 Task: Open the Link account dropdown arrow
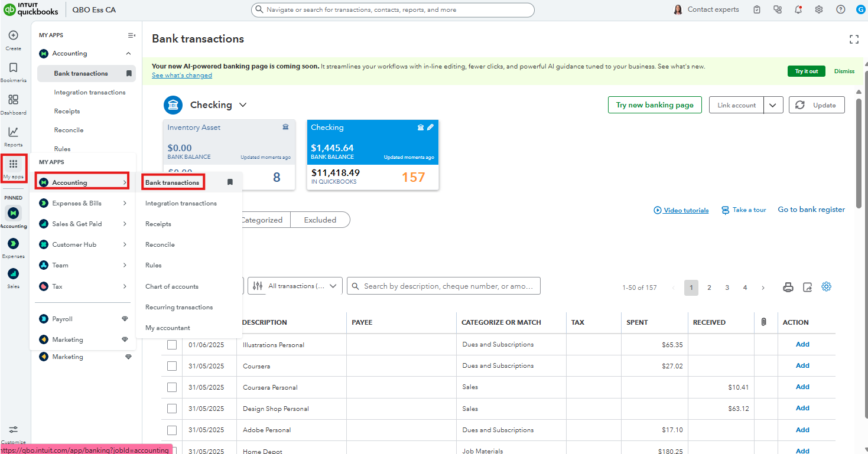coord(773,105)
